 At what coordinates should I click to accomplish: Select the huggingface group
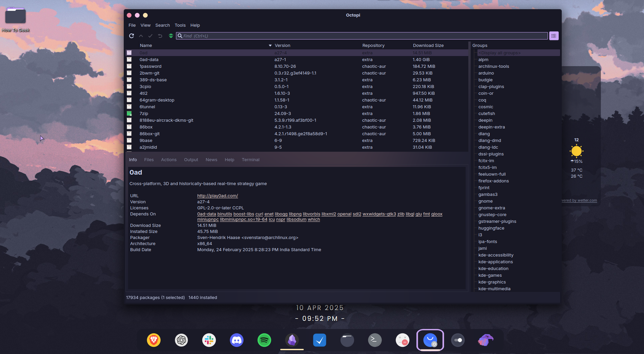(491, 228)
